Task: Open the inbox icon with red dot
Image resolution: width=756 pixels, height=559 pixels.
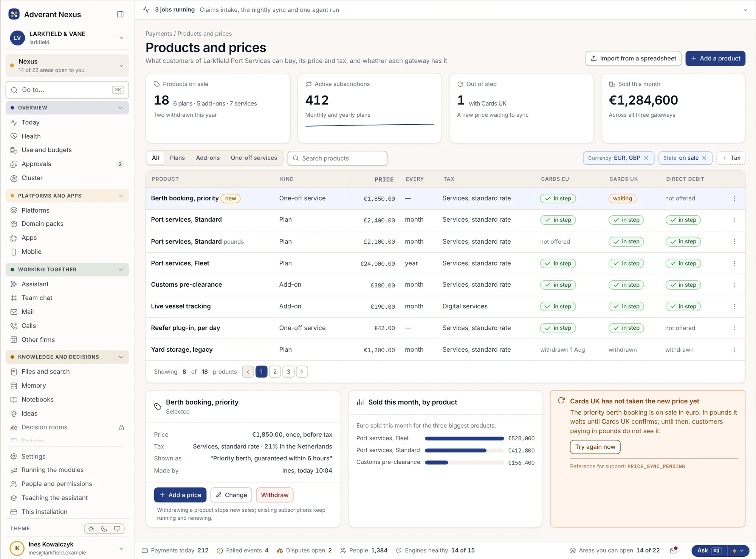Action: [674, 550]
